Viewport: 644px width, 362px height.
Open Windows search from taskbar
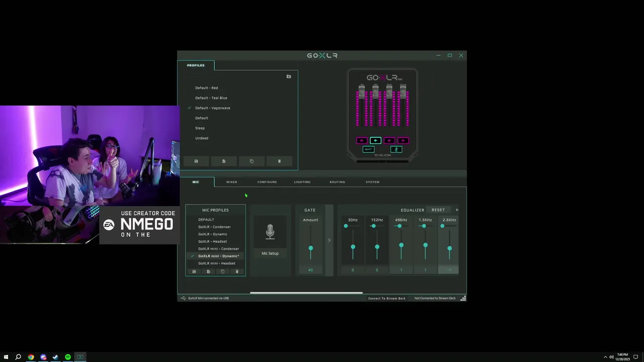coord(18,357)
